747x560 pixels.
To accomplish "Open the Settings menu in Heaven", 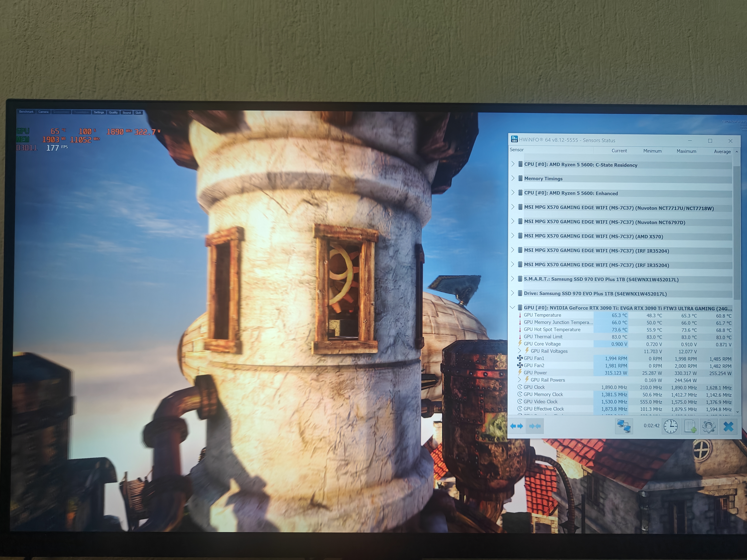I will pos(99,112).
